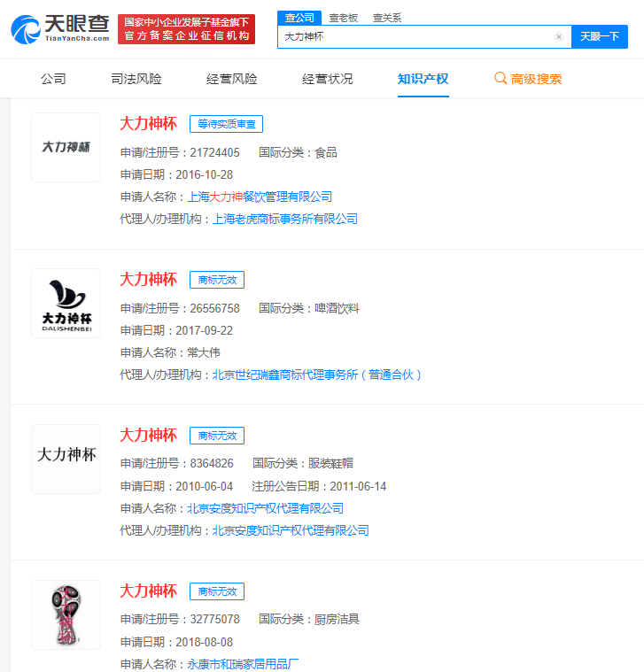Screen dimensions: 644x672
Task: Select the magnifier icon of 高级搜索
Action: coord(500,79)
